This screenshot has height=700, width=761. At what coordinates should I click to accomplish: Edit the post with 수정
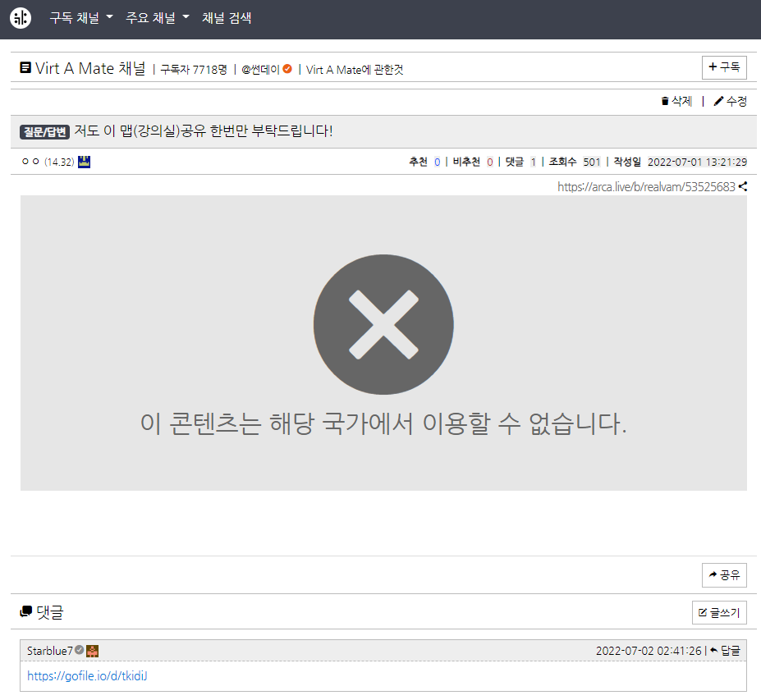[x=731, y=101]
